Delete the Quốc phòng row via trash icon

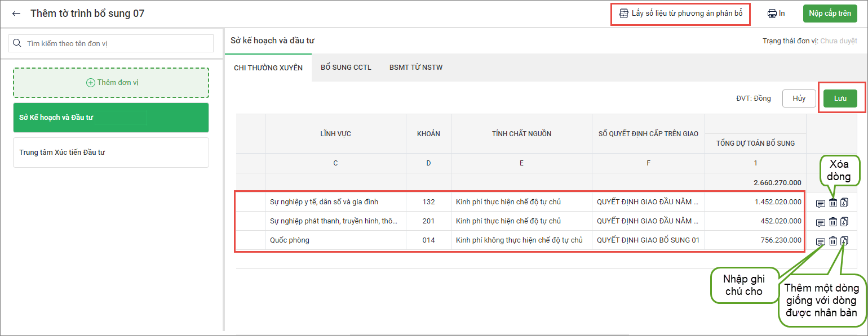(832, 241)
